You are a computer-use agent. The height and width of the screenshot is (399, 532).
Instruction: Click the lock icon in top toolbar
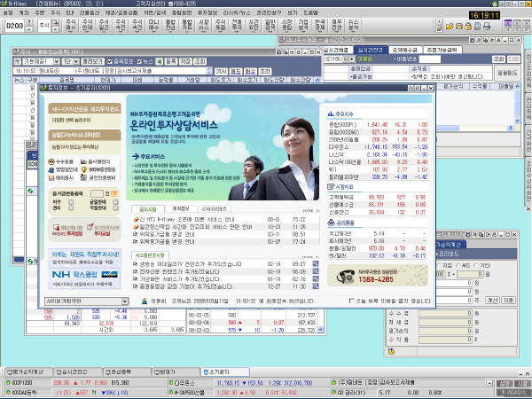tap(468, 26)
